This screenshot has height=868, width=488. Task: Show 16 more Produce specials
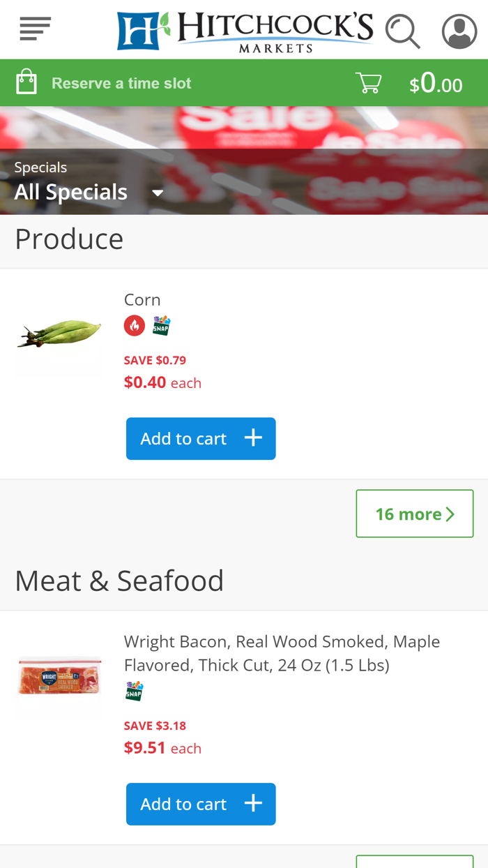tap(415, 514)
